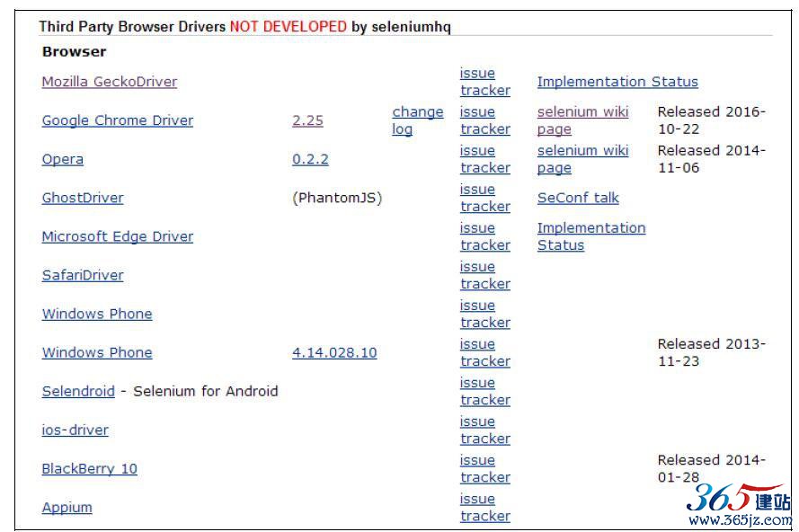Open the Google Chrome Driver link

(x=118, y=120)
